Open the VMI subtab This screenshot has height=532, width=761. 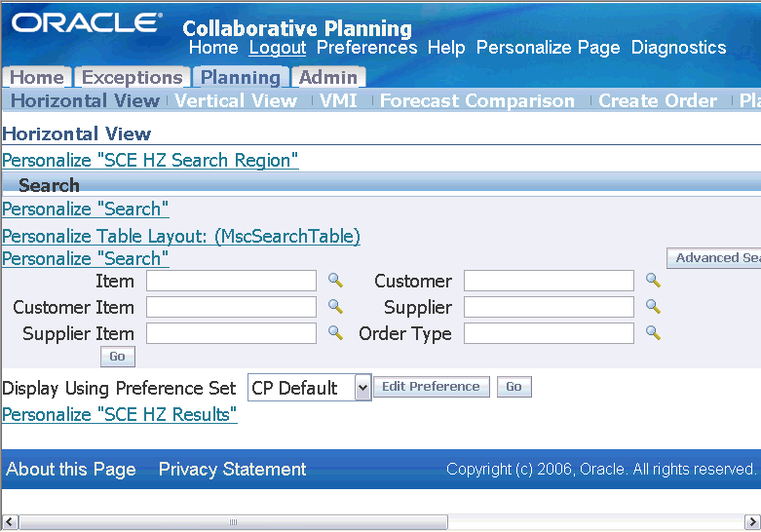(338, 100)
